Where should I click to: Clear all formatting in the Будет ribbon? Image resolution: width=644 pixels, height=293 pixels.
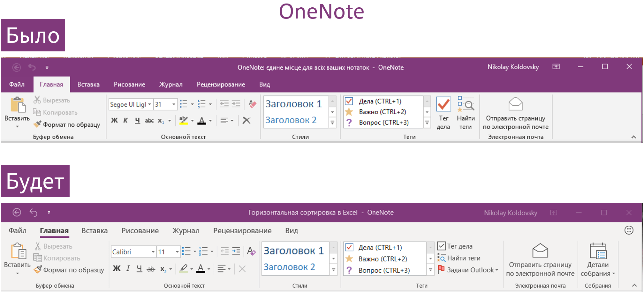(251, 252)
